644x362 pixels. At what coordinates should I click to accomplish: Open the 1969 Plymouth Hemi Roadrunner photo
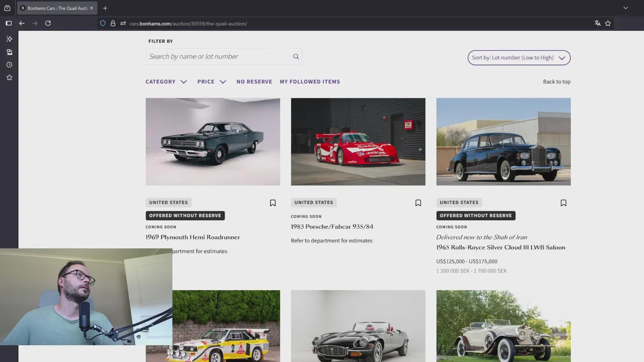point(213,142)
